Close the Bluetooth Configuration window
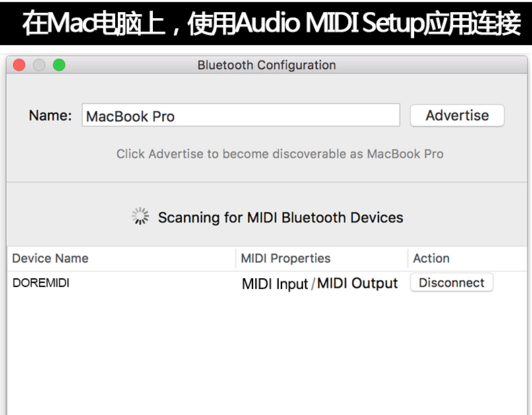This screenshot has height=415, width=532. [19, 65]
